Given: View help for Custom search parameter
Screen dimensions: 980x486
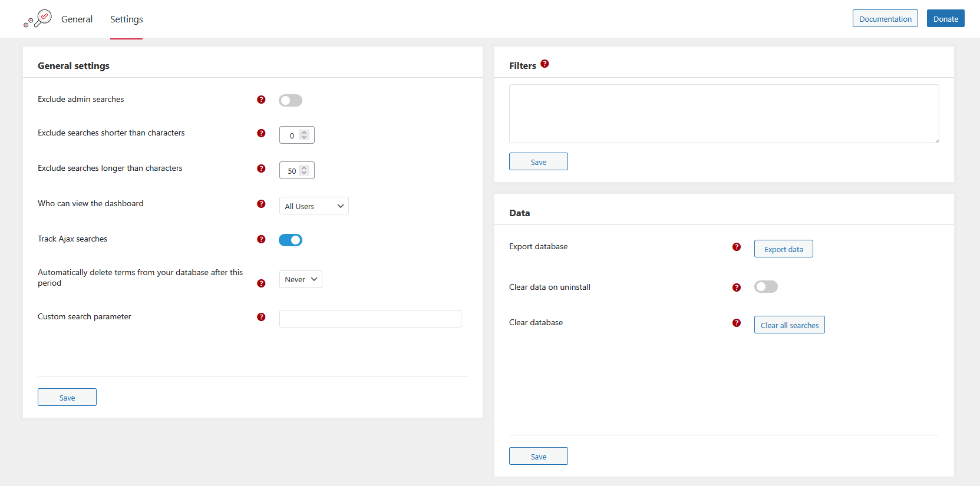Looking at the screenshot, I should pos(261,317).
